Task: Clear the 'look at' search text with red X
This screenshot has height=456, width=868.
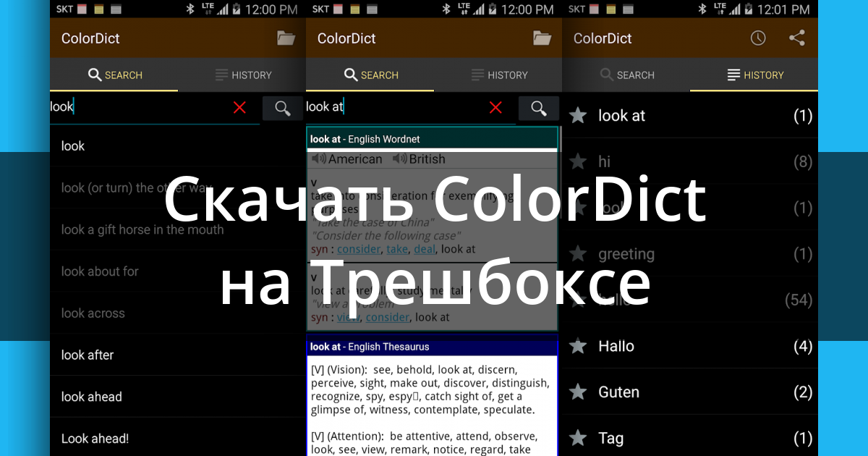Action: pos(495,108)
